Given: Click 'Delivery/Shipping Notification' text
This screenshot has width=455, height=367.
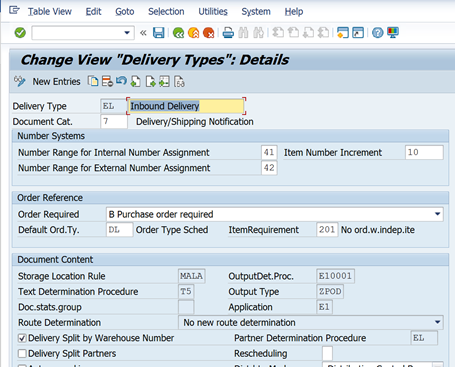Looking at the screenshot, I should point(195,122).
